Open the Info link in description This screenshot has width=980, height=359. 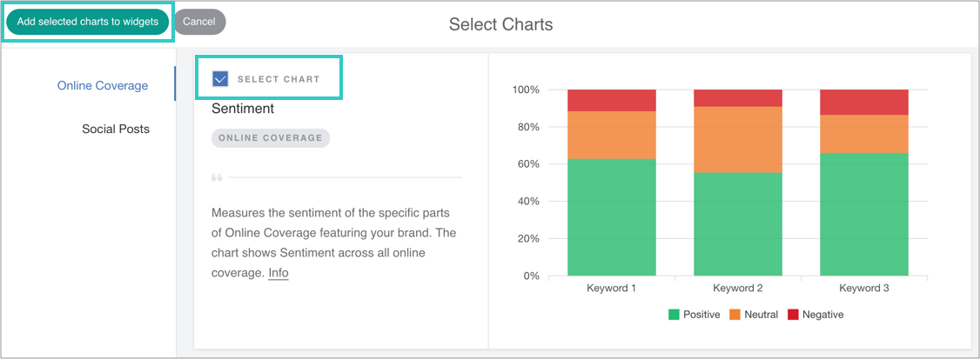point(279,273)
